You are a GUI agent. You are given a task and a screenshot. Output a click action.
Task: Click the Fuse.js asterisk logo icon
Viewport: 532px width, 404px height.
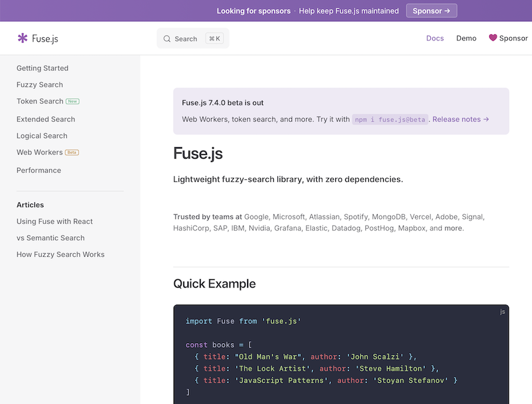point(22,38)
